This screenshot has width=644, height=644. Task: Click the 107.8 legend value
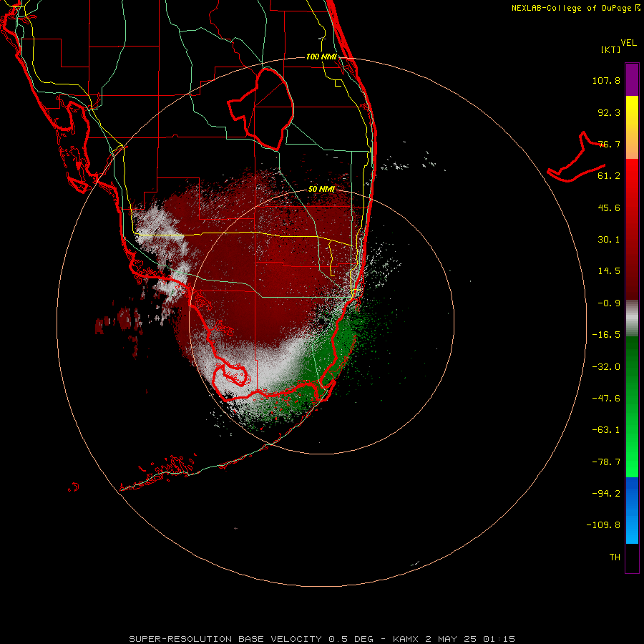606,80
